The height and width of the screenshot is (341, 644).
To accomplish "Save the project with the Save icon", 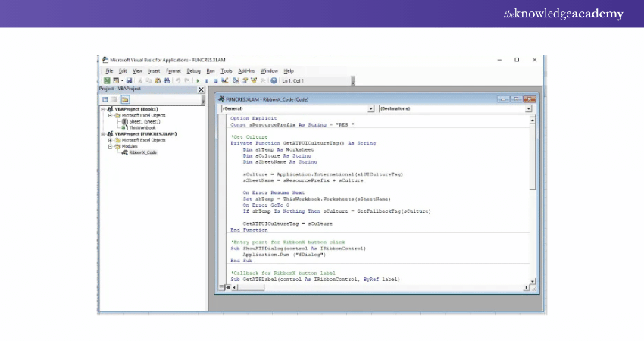I will point(130,80).
